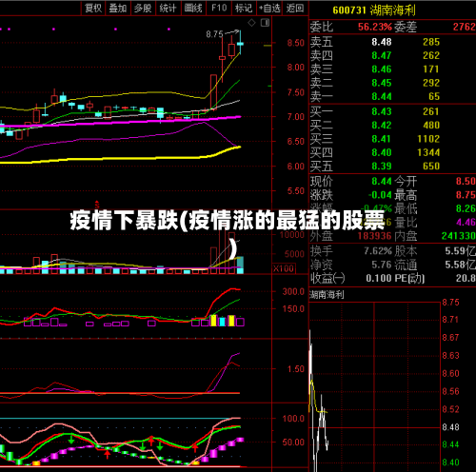The width and height of the screenshot is (476, 472).
Task: Open the 复权 adjustment option
Action: coord(93,8)
